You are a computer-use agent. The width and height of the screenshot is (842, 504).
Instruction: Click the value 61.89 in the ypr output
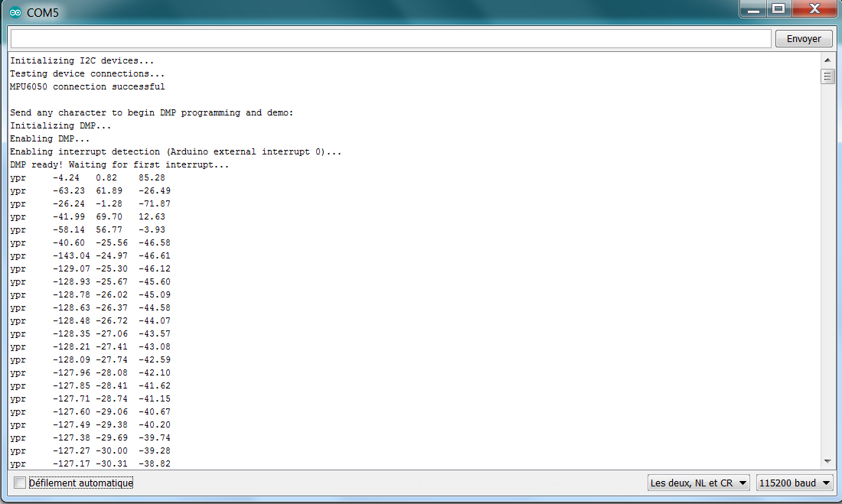[x=109, y=190]
